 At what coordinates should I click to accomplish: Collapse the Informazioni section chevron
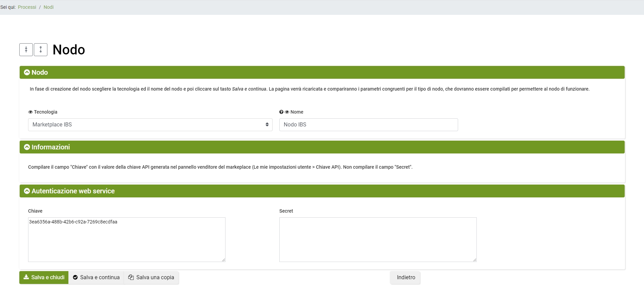coord(27,147)
